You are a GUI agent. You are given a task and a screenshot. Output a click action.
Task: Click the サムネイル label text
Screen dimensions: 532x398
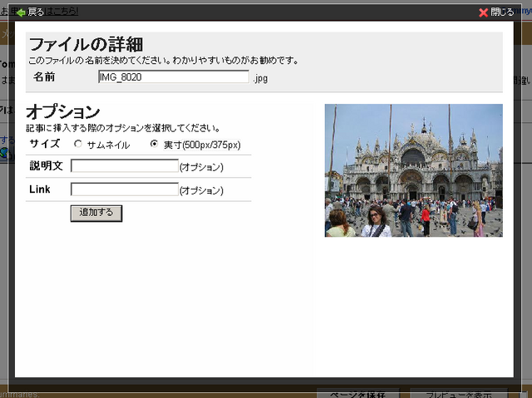pos(108,145)
